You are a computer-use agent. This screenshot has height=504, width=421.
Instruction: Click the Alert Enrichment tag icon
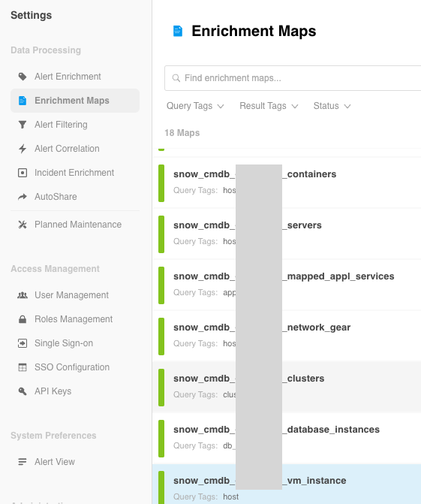pyautogui.click(x=23, y=77)
